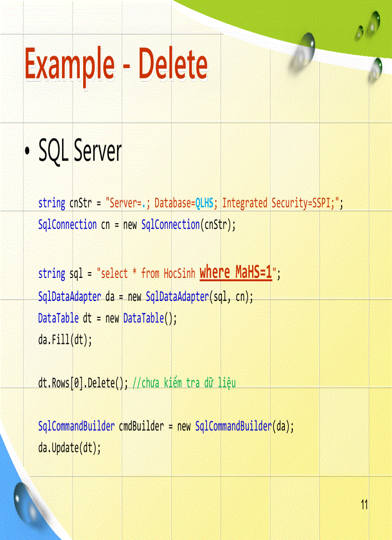Select the "SQL Server" bullet text
Screen dimensions: 392x540
79,150
